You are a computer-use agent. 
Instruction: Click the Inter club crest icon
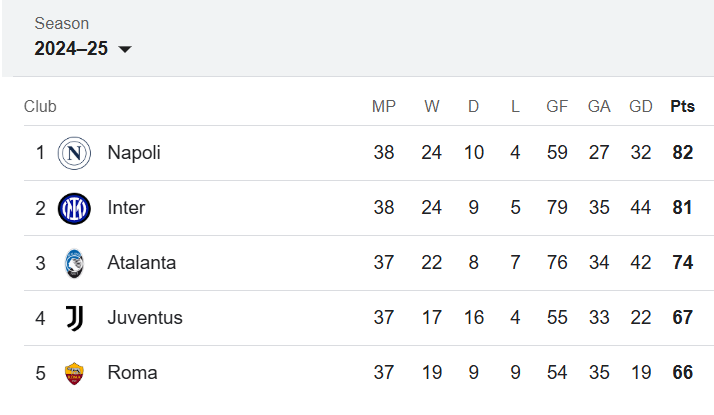tap(74, 208)
